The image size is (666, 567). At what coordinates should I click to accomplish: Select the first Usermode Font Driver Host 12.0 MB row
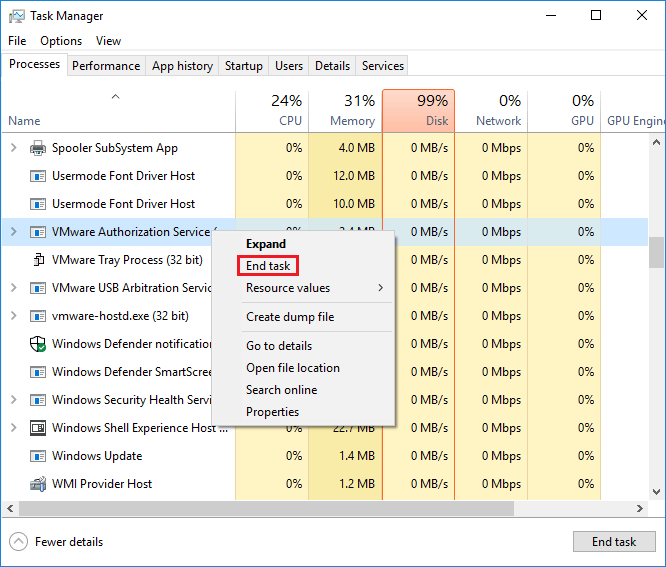coord(325,176)
